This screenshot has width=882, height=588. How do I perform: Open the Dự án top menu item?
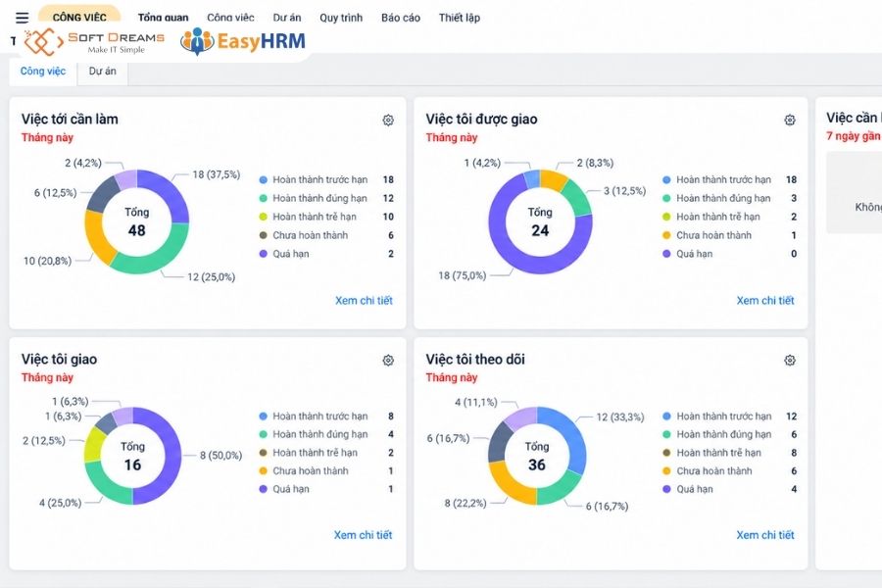pyautogui.click(x=287, y=18)
